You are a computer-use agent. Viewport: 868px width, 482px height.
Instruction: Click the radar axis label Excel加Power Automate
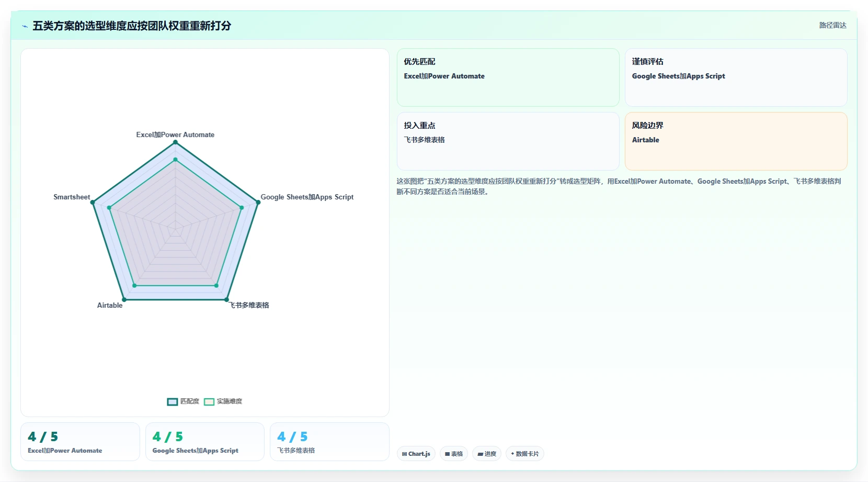(x=175, y=134)
